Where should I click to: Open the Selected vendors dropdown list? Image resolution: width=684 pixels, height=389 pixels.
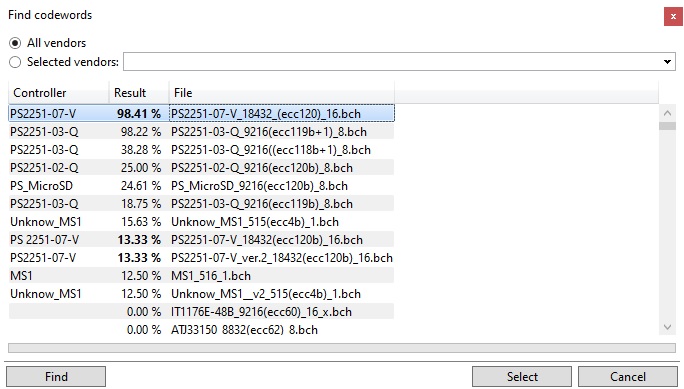click(x=667, y=61)
